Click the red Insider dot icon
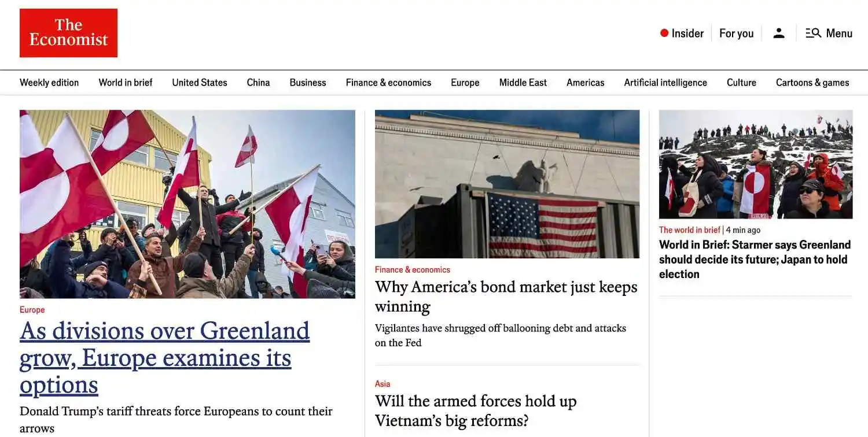Screen dimensions: 868x437 [x=664, y=33]
